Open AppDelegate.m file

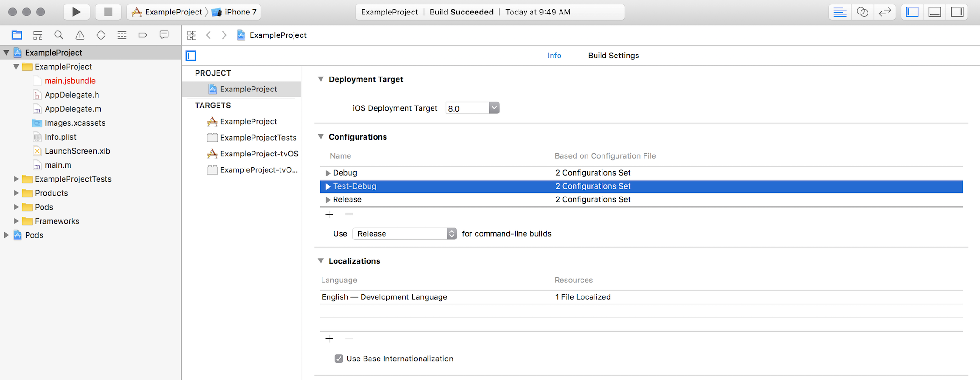pyautogui.click(x=73, y=109)
